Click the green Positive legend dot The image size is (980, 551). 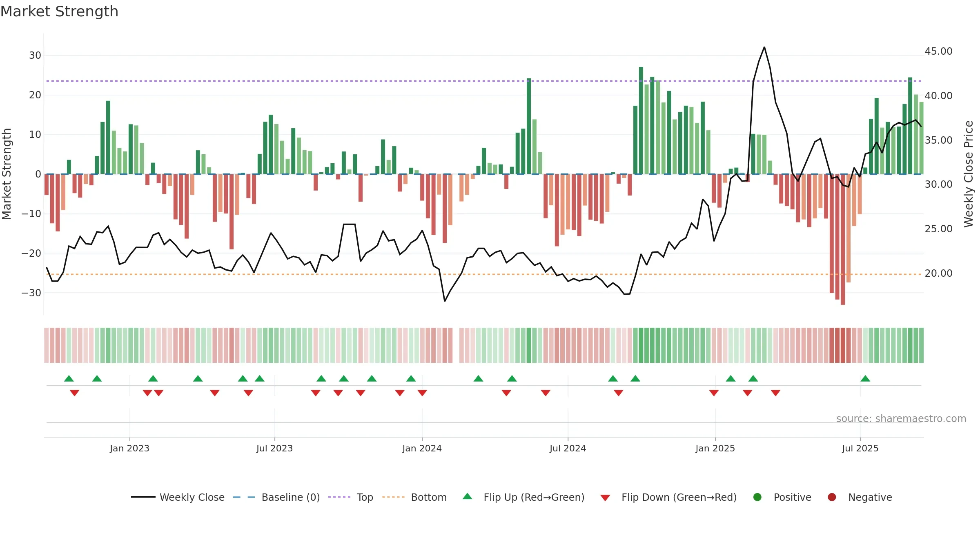click(x=757, y=497)
